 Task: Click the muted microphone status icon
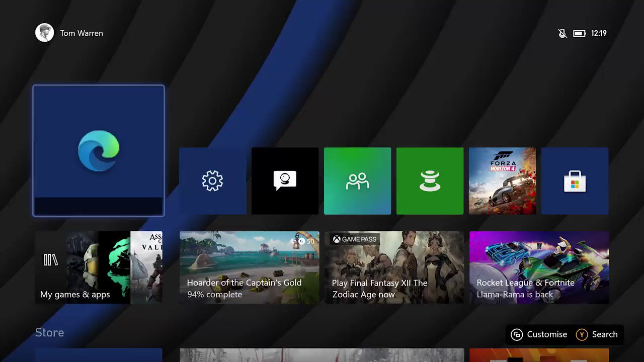(x=562, y=33)
